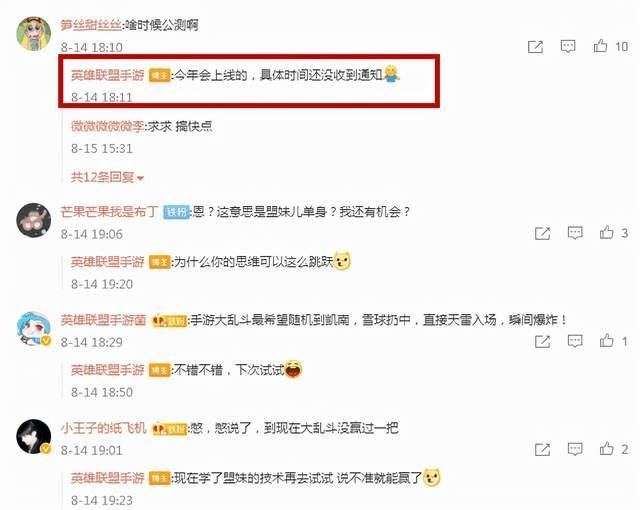
Task: Share icon for the 8-14 19:01 comment
Action: (x=542, y=449)
